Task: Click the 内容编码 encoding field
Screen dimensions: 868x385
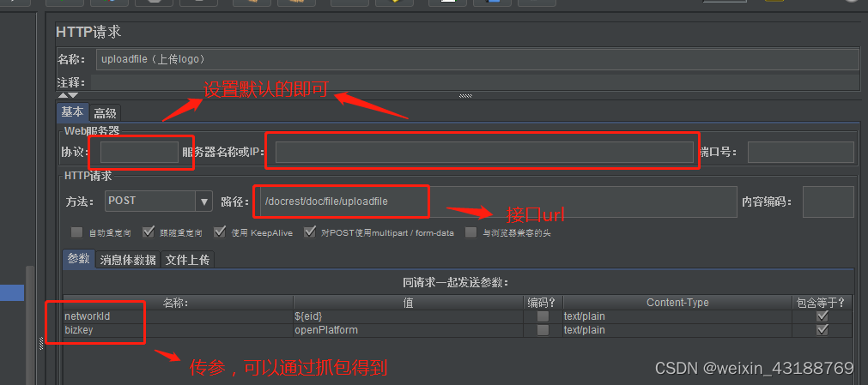Action: pos(829,202)
